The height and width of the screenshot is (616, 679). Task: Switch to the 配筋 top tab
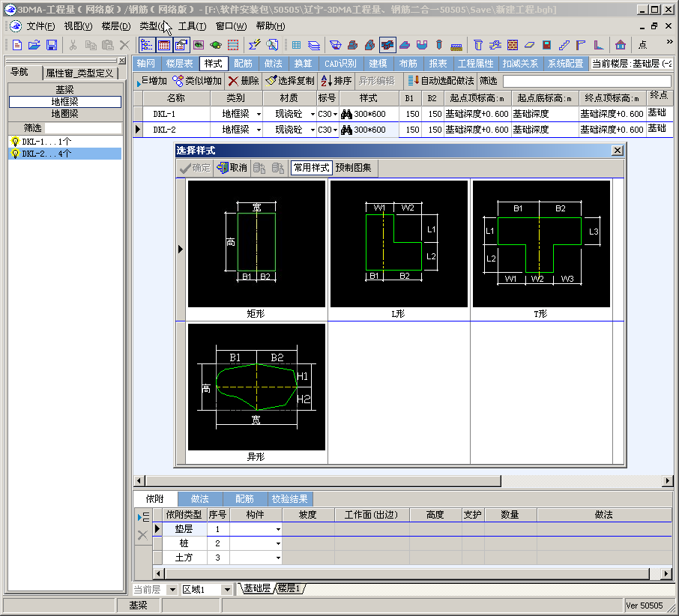click(x=243, y=64)
